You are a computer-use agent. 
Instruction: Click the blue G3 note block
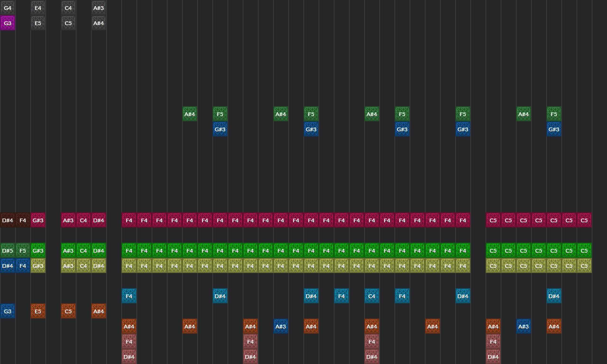(8, 311)
